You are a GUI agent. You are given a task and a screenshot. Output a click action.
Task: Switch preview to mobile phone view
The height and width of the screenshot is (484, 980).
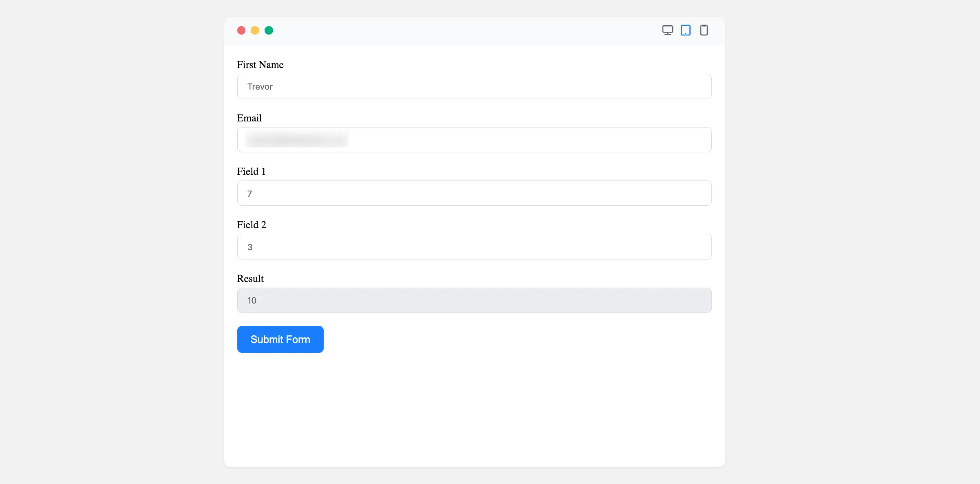point(704,30)
